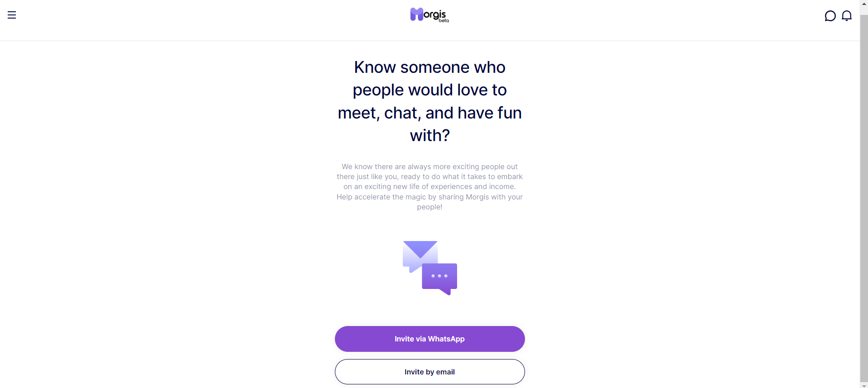Click the purple three-dot speech bubble

(x=439, y=279)
